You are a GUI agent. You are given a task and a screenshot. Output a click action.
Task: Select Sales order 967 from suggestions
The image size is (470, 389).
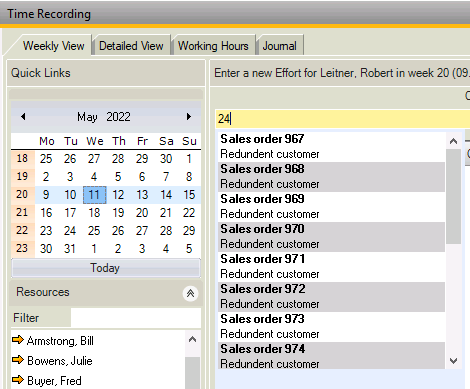point(331,147)
